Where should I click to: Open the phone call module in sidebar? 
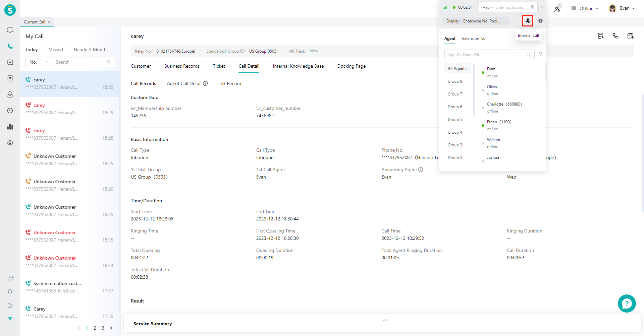(x=10, y=46)
